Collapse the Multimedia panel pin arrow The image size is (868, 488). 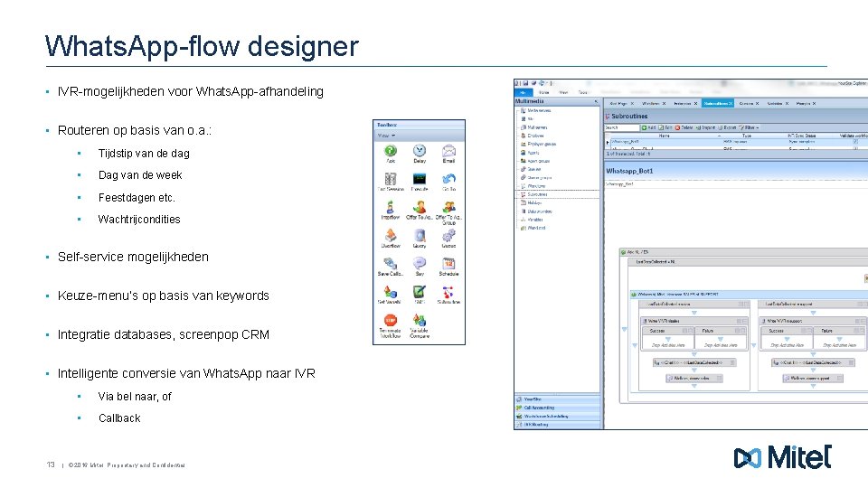tap(596, 102)
